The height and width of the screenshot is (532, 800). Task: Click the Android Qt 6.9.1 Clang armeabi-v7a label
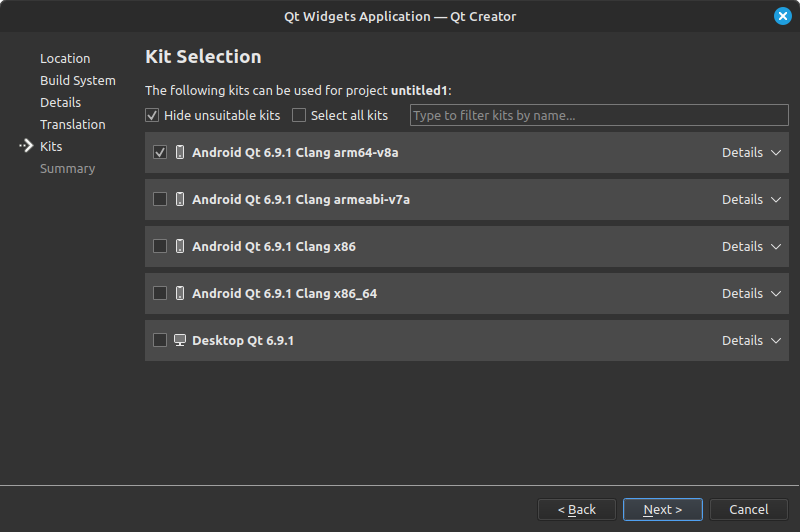[x=301, y=199]
